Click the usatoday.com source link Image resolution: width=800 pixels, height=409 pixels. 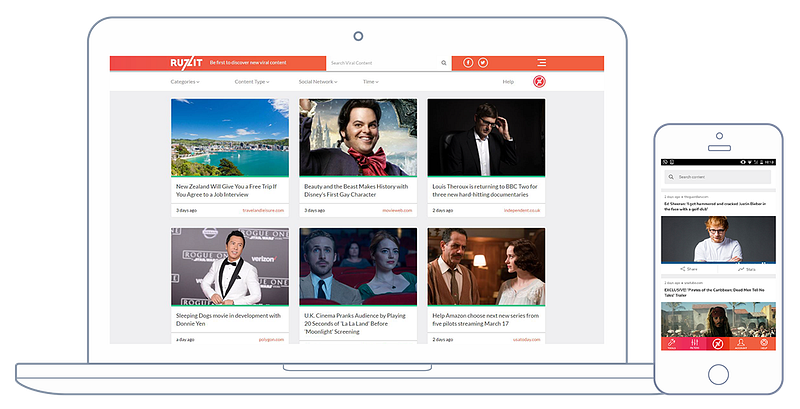tap(527, 339)
